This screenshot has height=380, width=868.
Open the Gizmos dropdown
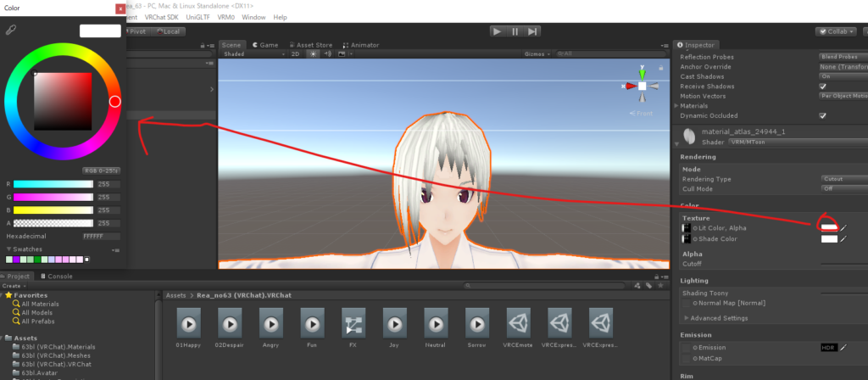point(537,53)
